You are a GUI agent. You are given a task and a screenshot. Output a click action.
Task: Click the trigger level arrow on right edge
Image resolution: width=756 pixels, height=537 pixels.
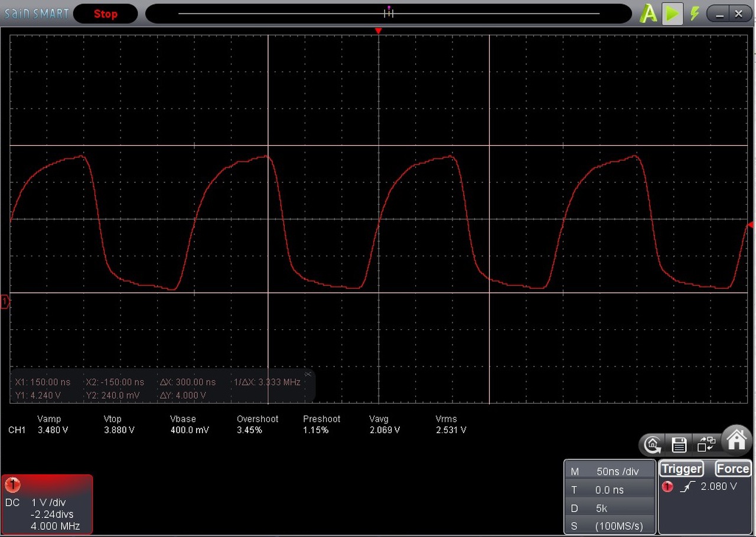[x=751, y=225]
